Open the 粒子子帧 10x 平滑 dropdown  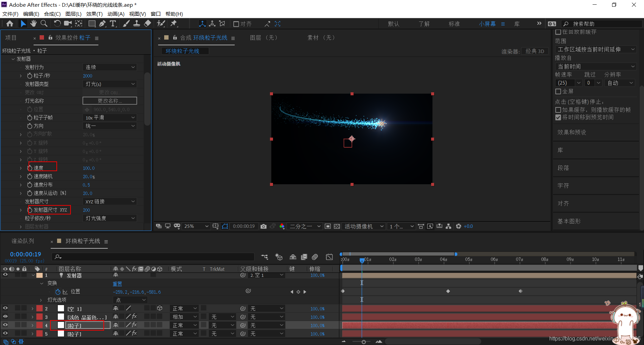(x=110, y=117)
